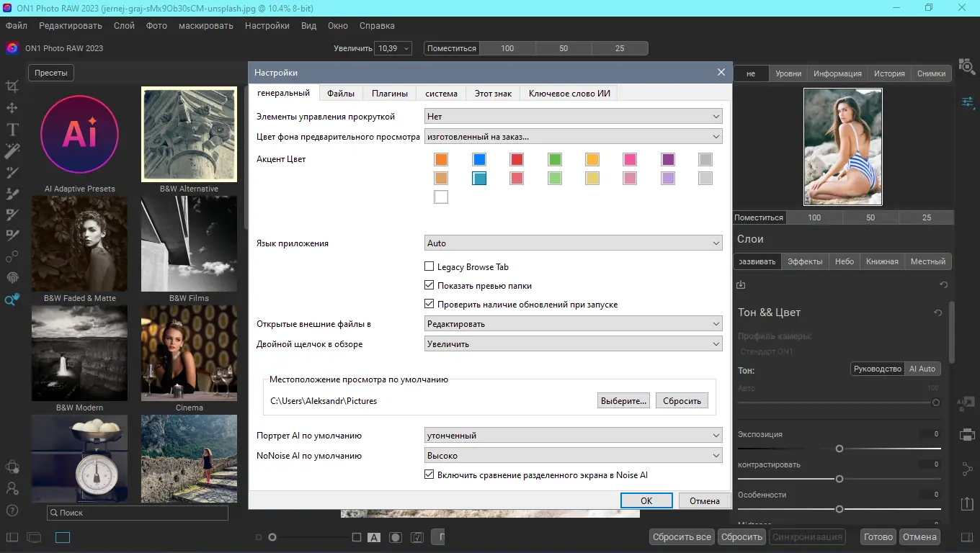Confirm settings with OK button
980x553 pixels.
coord(646,500)
